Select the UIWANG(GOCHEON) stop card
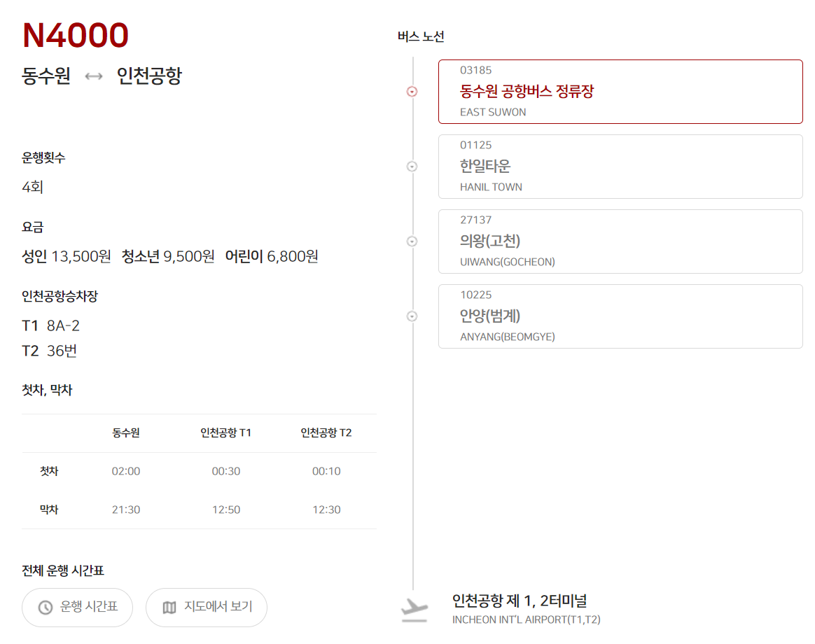Viewport: 815px width, 644px height. pos(620,241)
